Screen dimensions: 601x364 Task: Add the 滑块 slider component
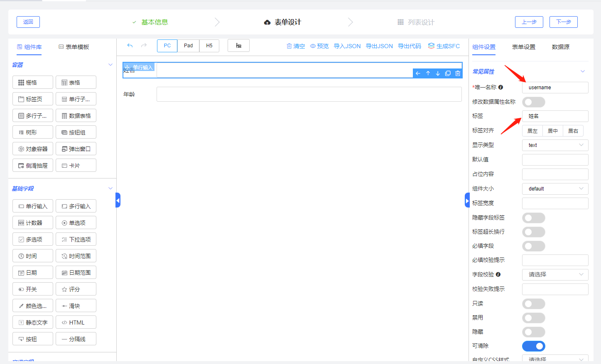click(x=76, y=306)
